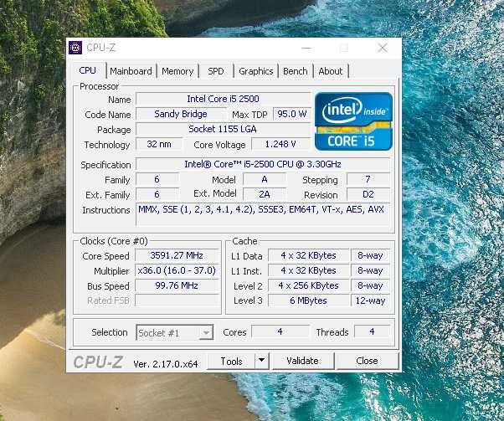
Task: Click the Model value 'A'
Action: click(x=265, y=179)
